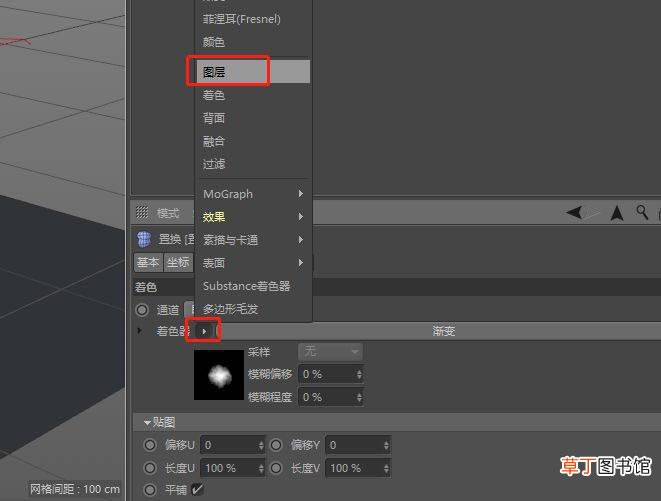Open the 素描与卡通 submenu
Image resolution: width=661 pixels, height=501 pixels.
[253, 240]
